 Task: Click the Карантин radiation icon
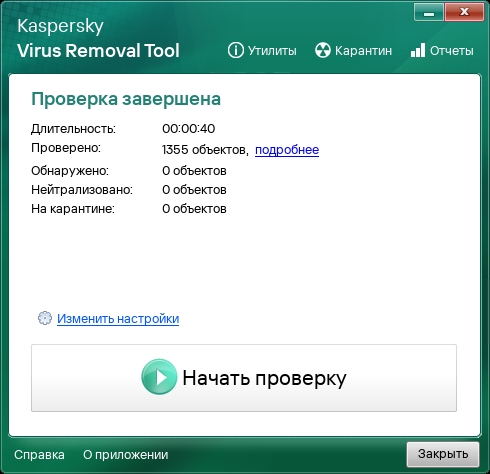click(323, 51)
